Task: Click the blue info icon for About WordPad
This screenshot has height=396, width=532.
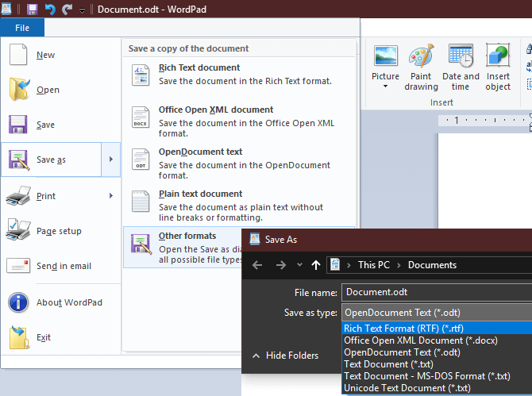Action: point(18,302)
